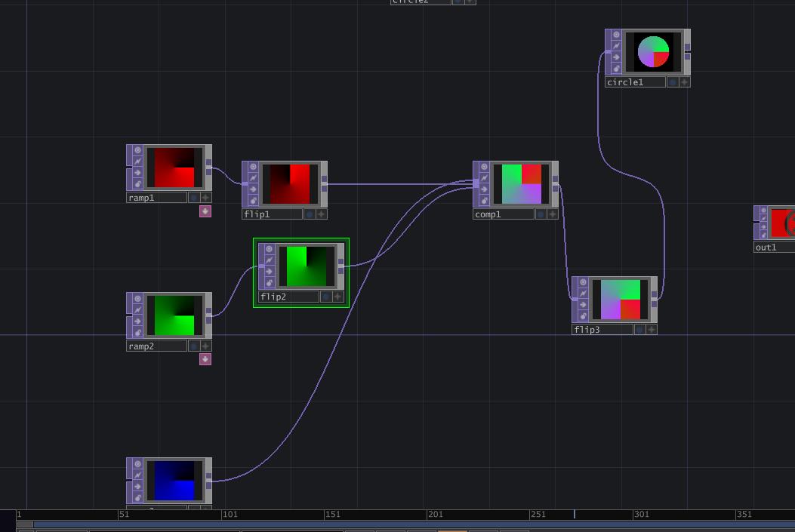795x532 pixels.
Task: Toggle the viewer flag on ramp1
Action: [x=137, y=150]
